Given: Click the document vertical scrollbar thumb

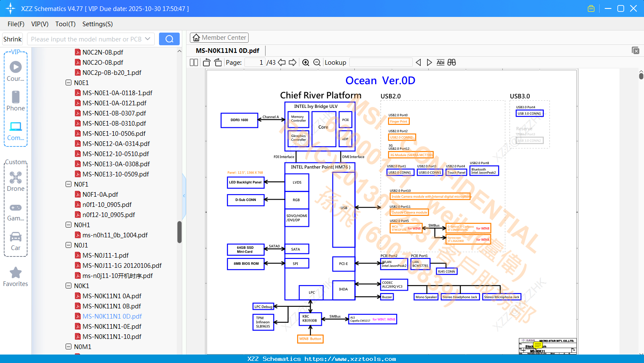Looking at the screenshot, I should coord(641,76).
